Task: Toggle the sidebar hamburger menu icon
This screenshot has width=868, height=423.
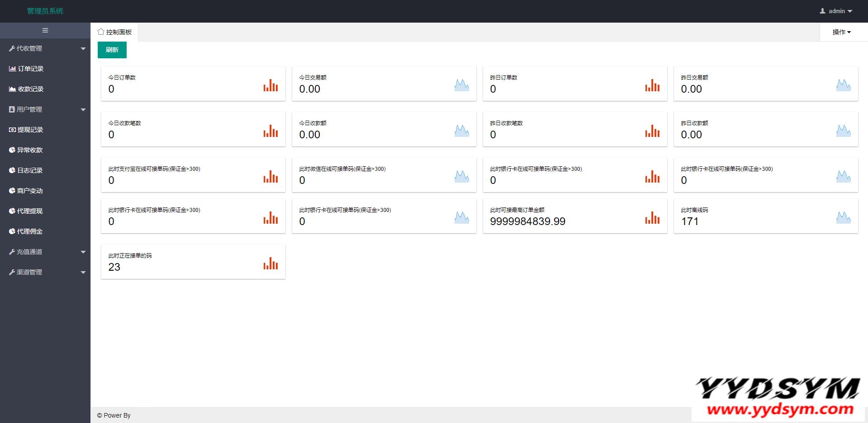Action: (x=45, y=31)
